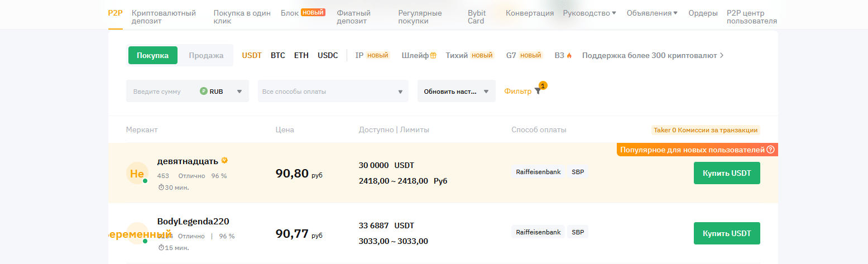Open the Фильтр funnel icon

coord(538,92)
